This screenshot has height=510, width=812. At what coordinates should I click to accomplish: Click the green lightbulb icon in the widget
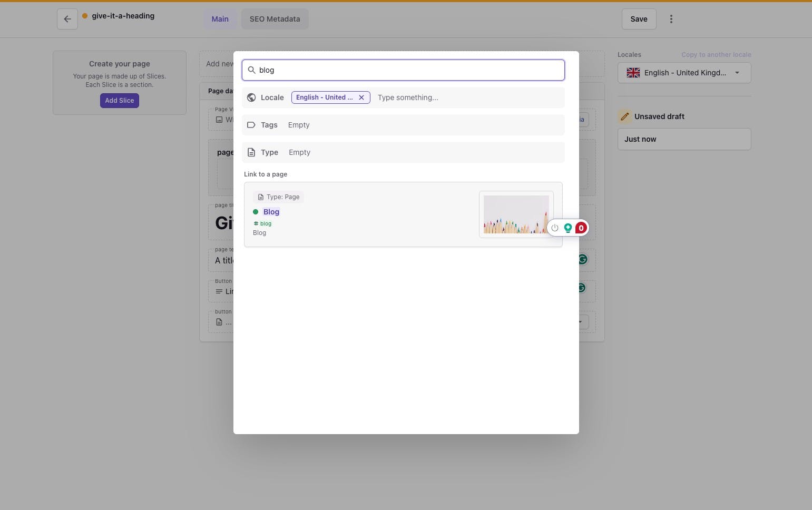568,228
